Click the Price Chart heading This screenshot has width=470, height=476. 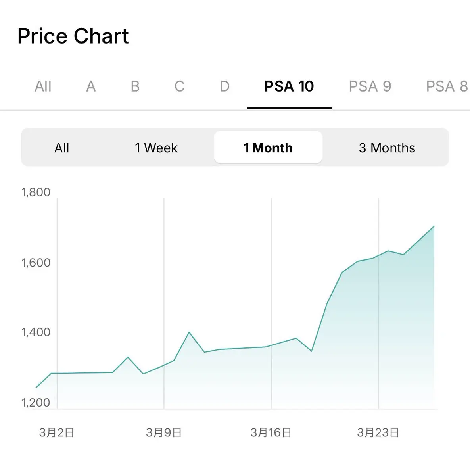click(x=73, y=36)
